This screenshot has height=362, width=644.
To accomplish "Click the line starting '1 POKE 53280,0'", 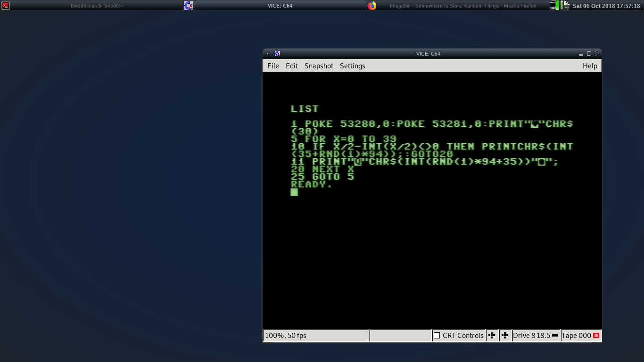I will tap(432, 128).
